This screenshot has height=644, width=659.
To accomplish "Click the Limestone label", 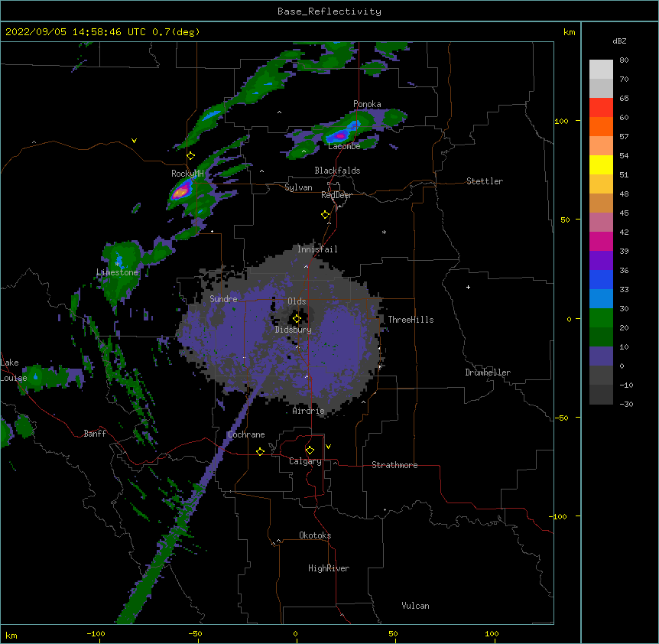I will (x=117, y=272).
